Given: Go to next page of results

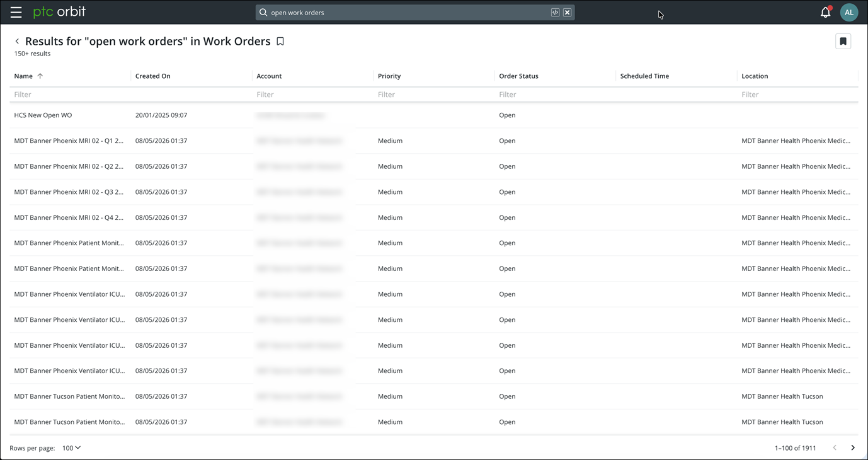Looking at the screenshot, I should coord(853,448).
